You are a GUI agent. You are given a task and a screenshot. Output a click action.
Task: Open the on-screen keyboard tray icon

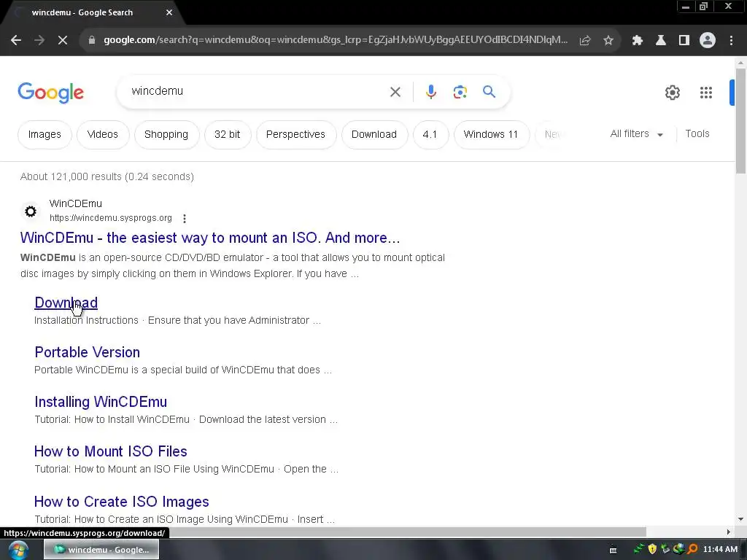click(613, 550)
